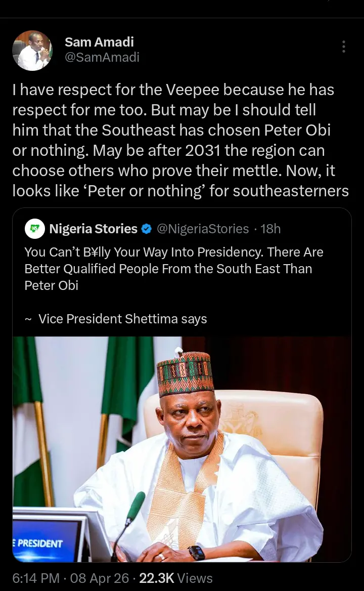Click the '~ Vice President Shettima says' line
The width and height of the screenshot is (364, 591).
(116, 319)
